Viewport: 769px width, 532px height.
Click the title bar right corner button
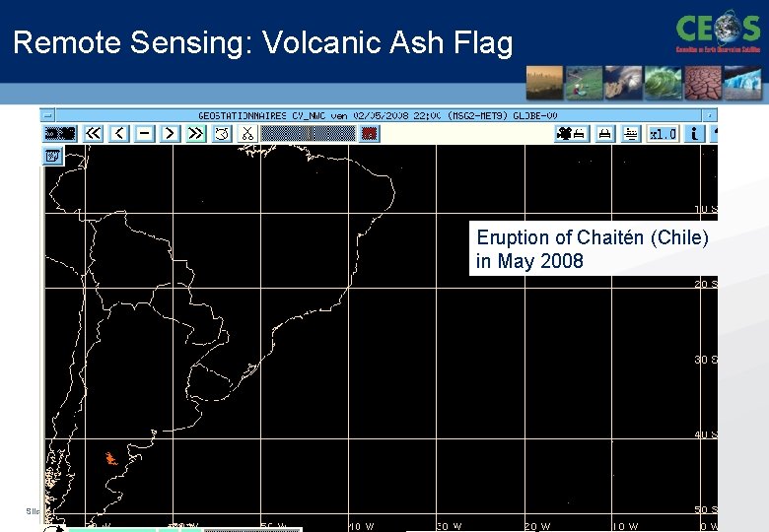tap(709, 116)
